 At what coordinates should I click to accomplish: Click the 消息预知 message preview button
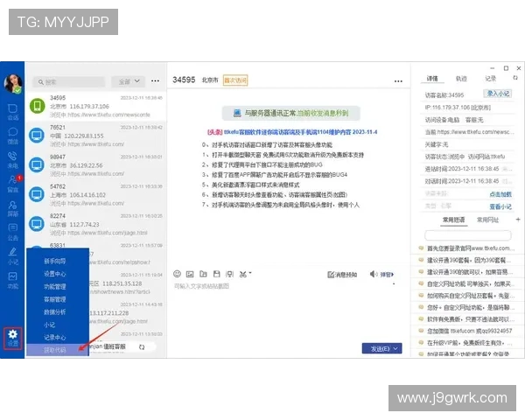point(342,275)
